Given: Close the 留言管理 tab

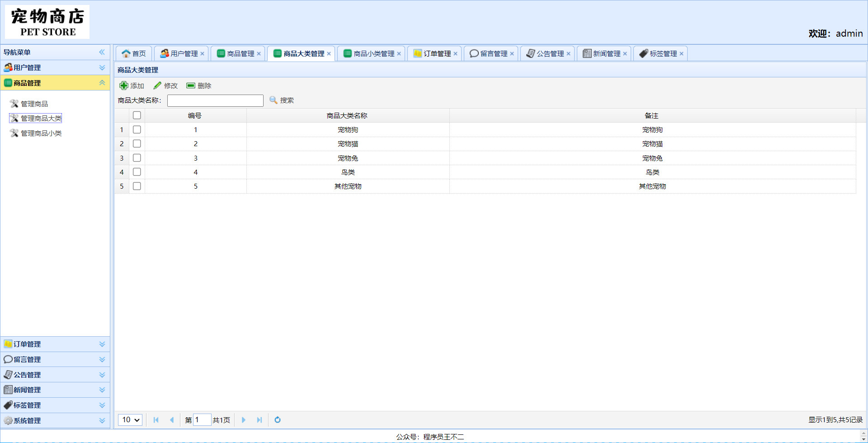Looking at the screenshot, I should tap(512, 54).
